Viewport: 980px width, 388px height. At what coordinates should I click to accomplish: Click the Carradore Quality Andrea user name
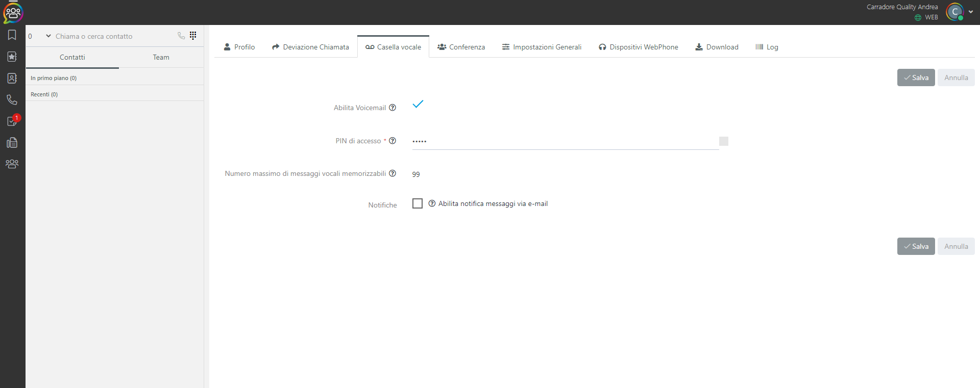click(x=902, y=7)
